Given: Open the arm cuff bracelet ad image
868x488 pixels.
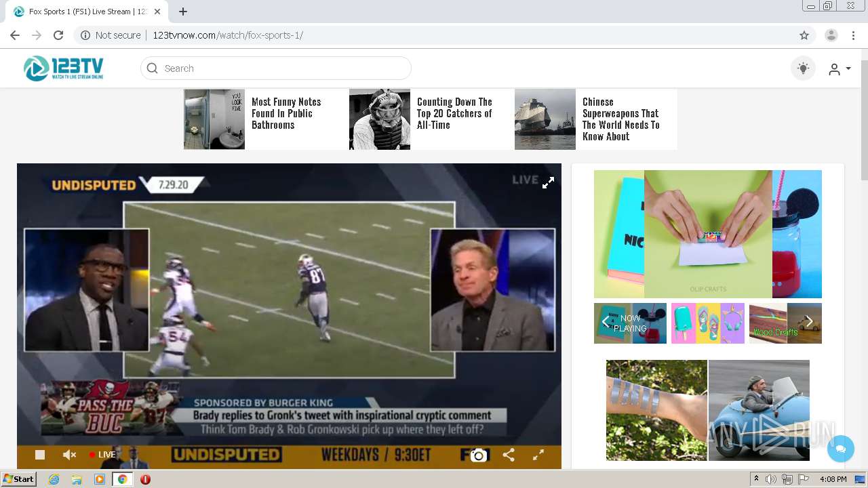Looking at the screenshot, I should (656, 410).
